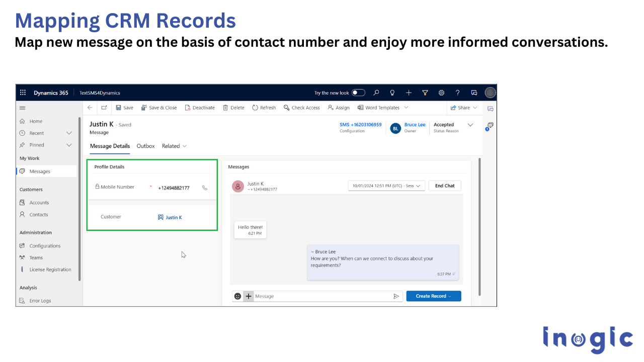Click Assign command

[339, 108]
